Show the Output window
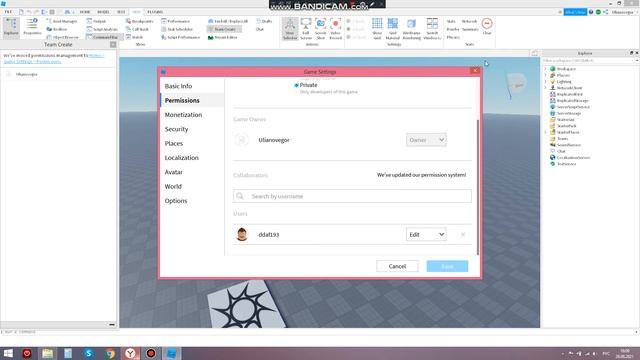The image size is (640, 360). click(96, 21)
